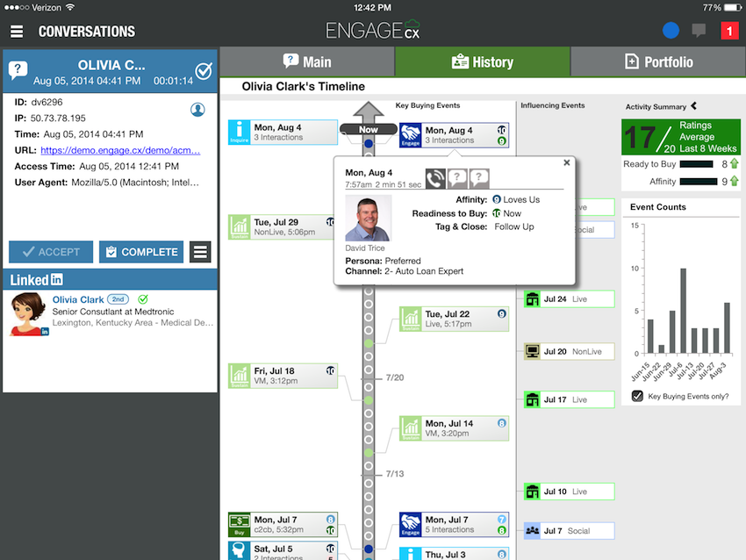This screenshot has height=560, width=746.
Task: Open the Mon, Aug 4 Inquire event card
Action: (x=283, y=133)
